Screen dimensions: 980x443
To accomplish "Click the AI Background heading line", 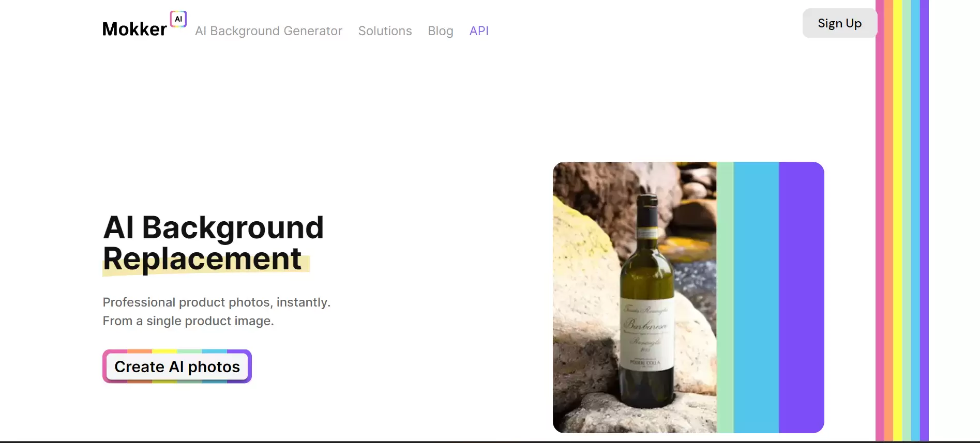I will [x=213, y=227].
